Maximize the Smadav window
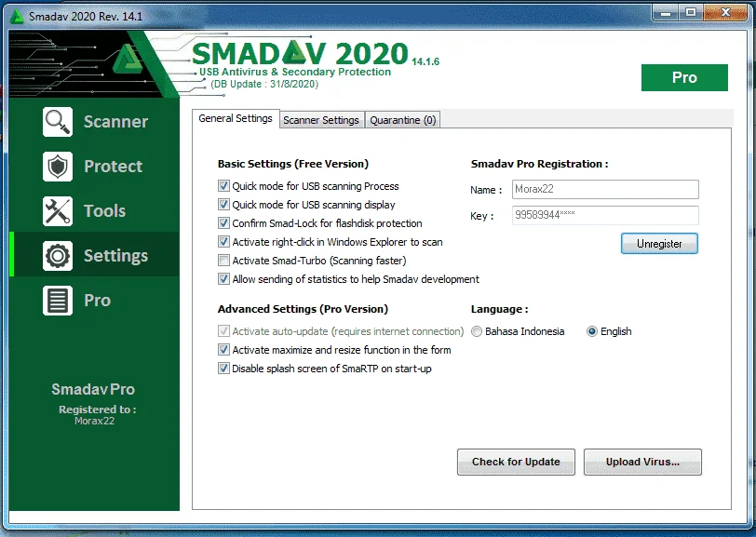756x537 pixels. click(691, 13)
